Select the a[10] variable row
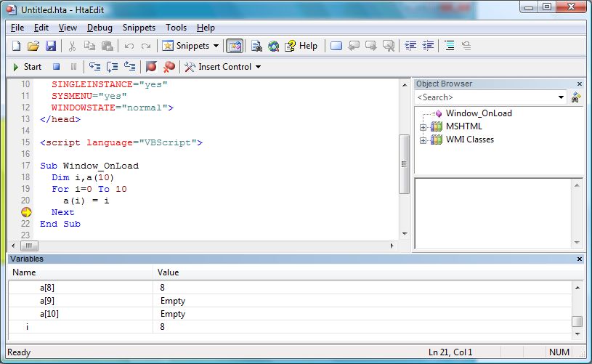592x364 pixels. (290, 314)
